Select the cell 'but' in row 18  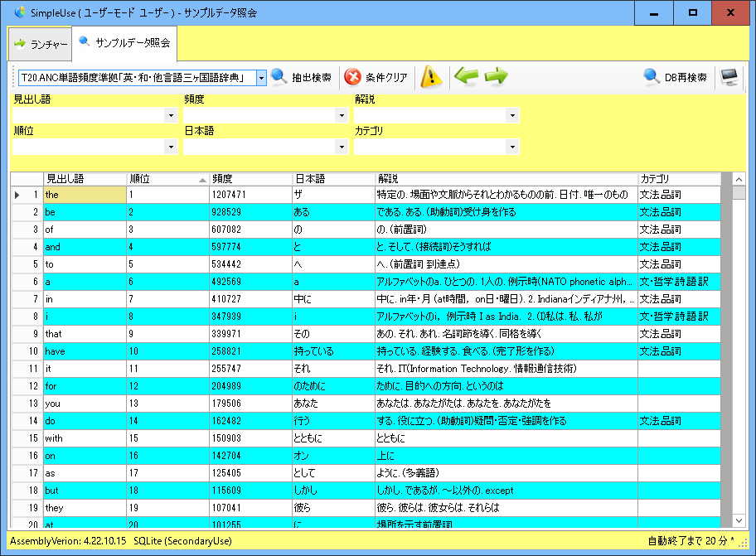[85, 490]
